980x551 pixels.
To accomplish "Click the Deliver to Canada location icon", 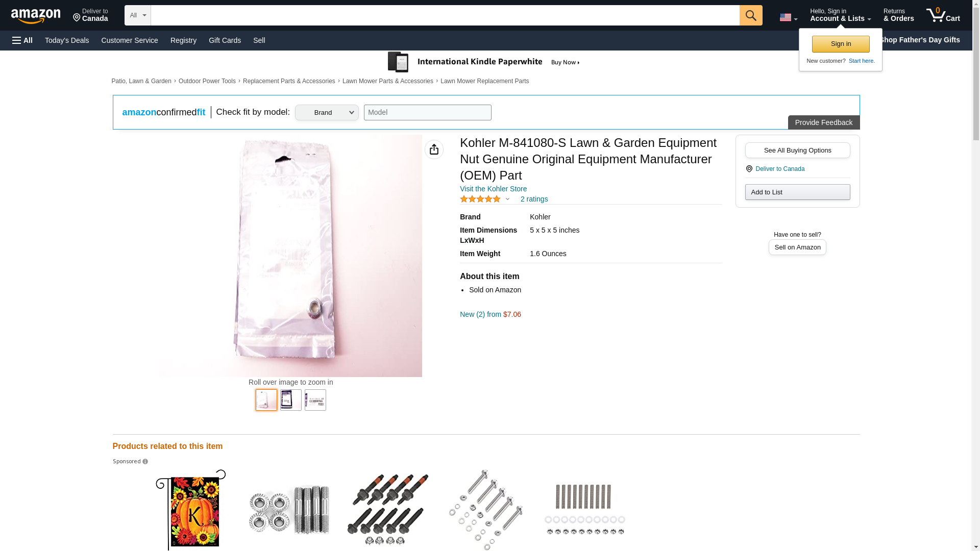I will 749,169.
